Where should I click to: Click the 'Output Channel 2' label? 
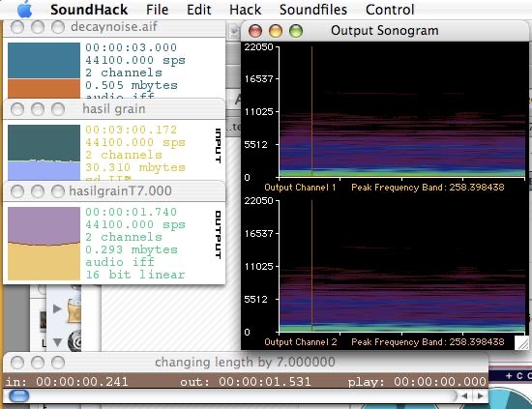click(301, 342)
